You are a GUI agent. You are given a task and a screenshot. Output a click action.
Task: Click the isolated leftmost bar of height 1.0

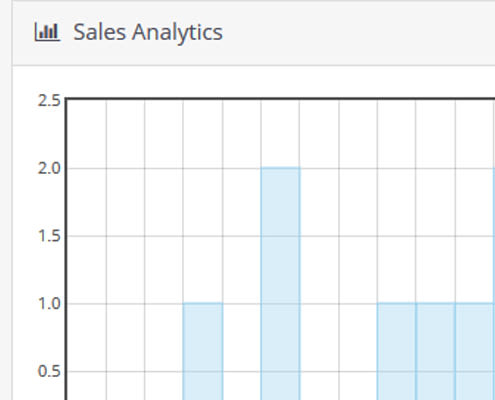click(x=203, y=351)
